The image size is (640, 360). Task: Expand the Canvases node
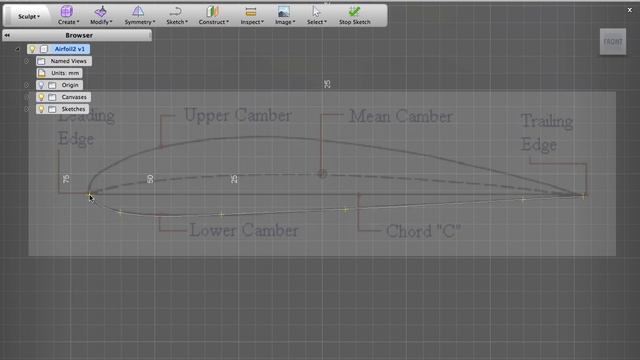pos(27,97)
